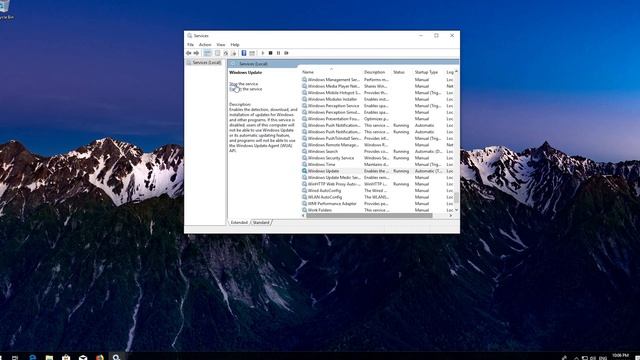Image resolution: width=640 pixels, height=360 pixels.
Task: Click the gear icon of the Windows Time row
Action: tap(304, 164)
